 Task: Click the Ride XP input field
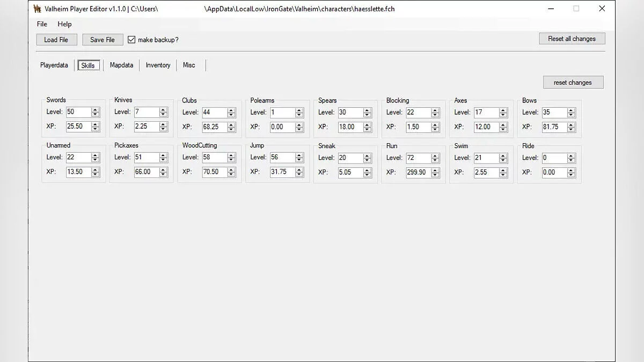554,173
